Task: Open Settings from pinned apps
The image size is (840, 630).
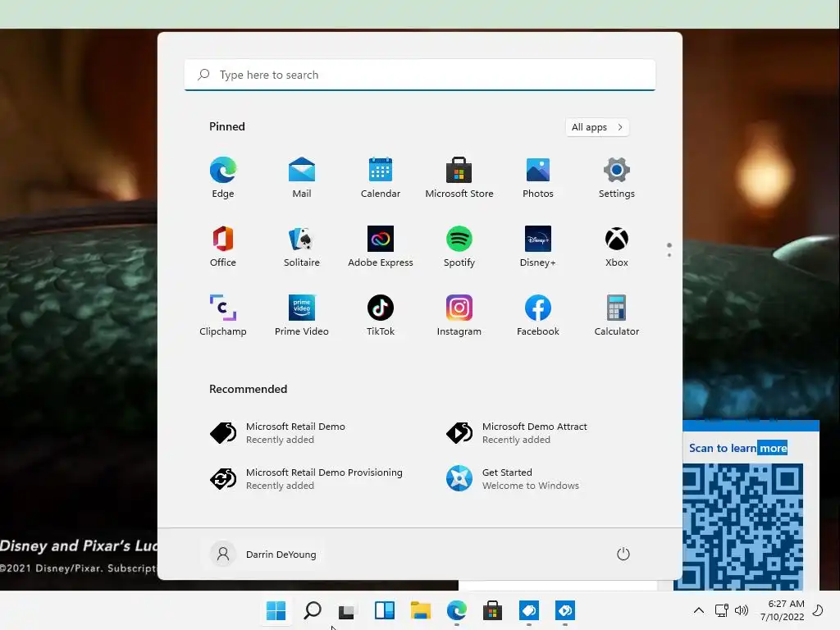Action: [x=617, y=177]
